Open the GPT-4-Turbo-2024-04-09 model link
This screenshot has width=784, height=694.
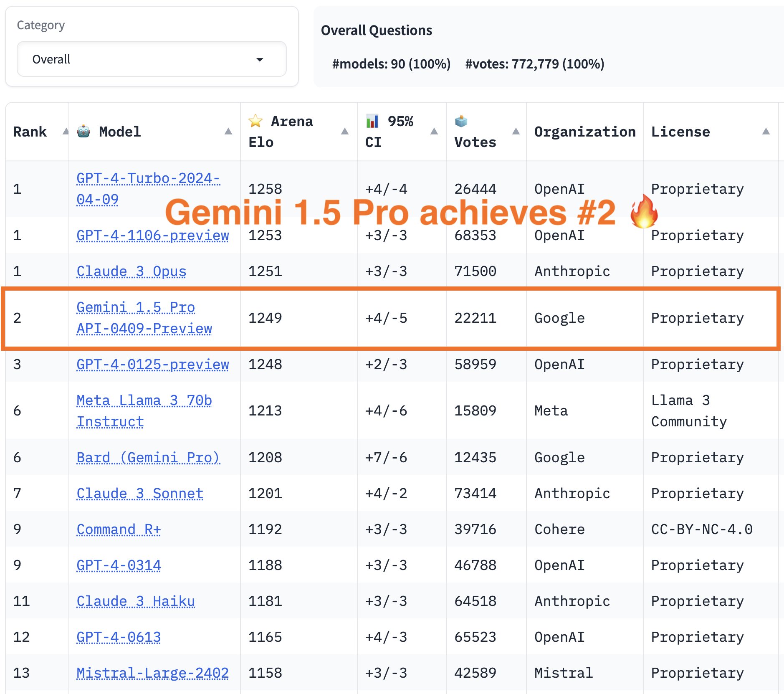coord(148,189)
